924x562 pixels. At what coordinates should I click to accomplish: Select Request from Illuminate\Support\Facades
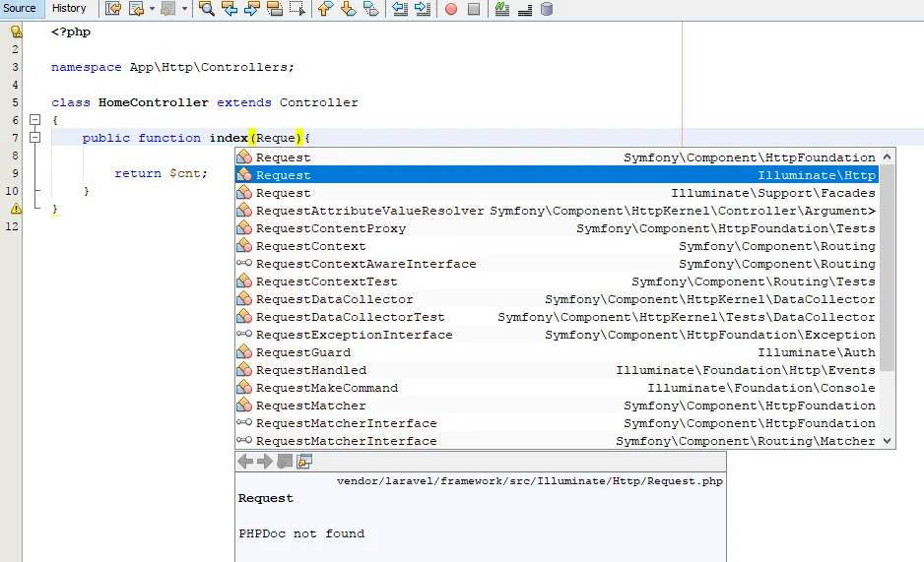tap(557, 193)
